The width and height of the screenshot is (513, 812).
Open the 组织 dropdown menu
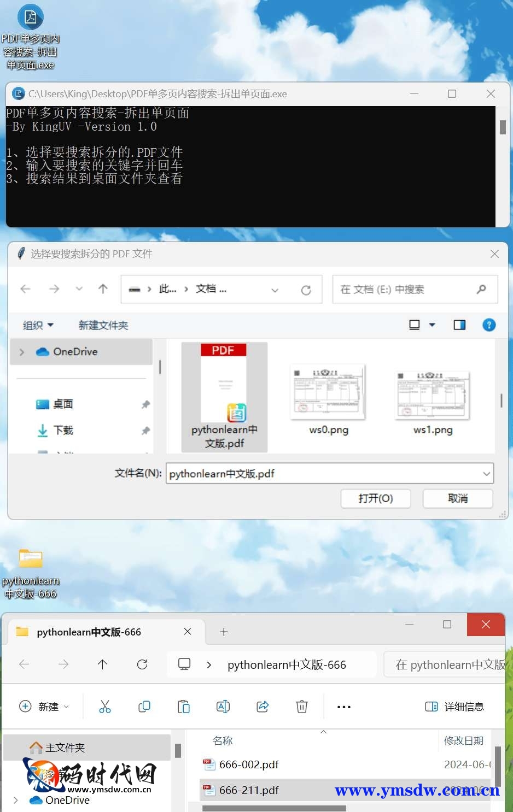pyautogui.click(x=38, y=325)
